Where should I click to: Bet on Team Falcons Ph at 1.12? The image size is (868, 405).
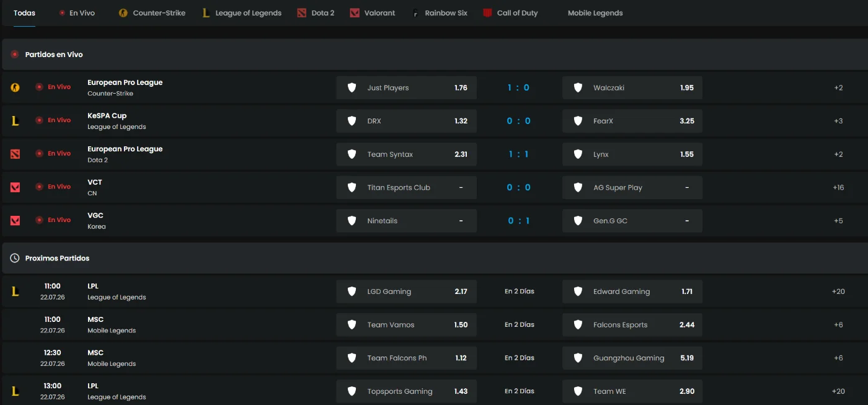[x=407, y=358]
